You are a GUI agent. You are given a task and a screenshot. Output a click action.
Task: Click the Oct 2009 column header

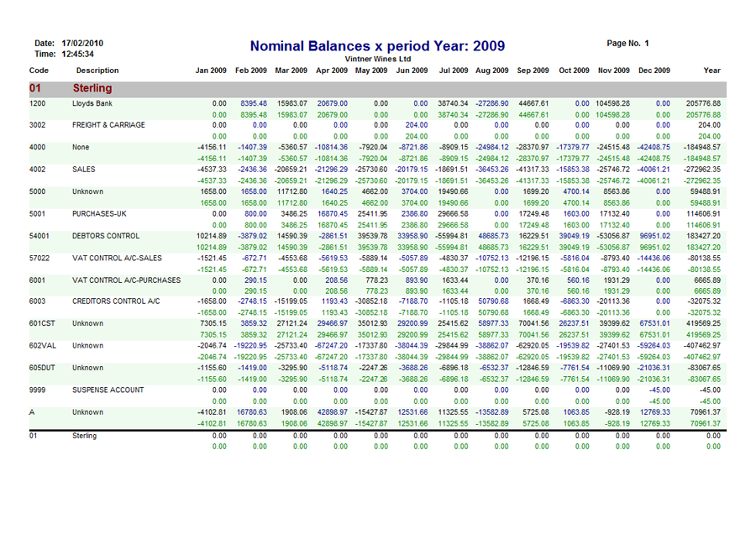point(574,71)
